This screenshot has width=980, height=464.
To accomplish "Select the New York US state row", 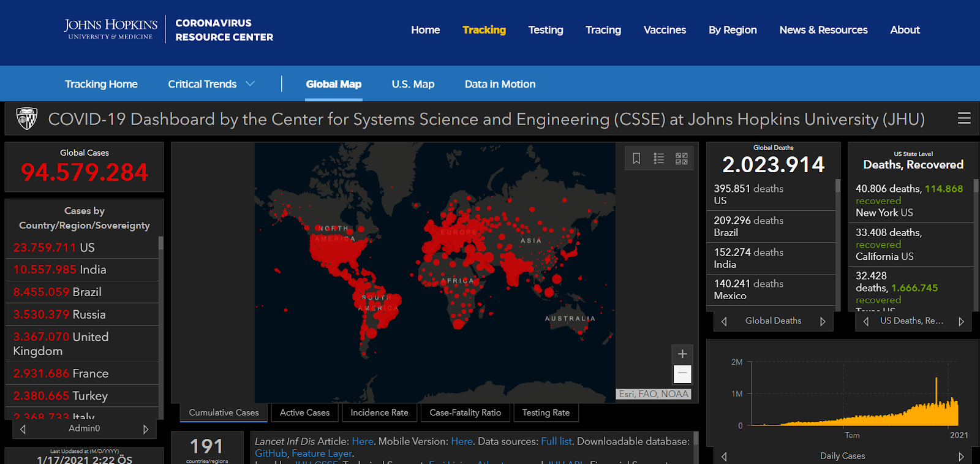I will 911,200.
